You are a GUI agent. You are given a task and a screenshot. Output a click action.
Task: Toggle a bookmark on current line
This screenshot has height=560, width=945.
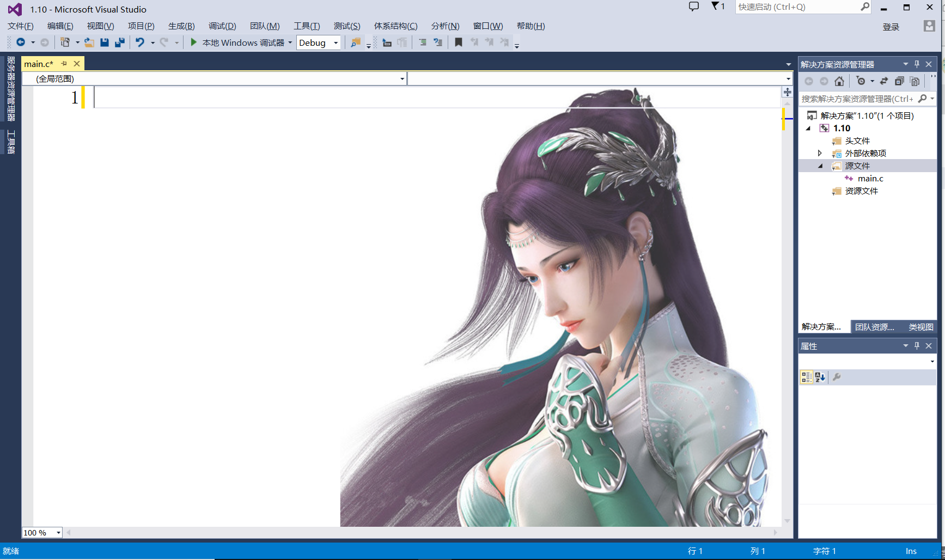(459, 42)
